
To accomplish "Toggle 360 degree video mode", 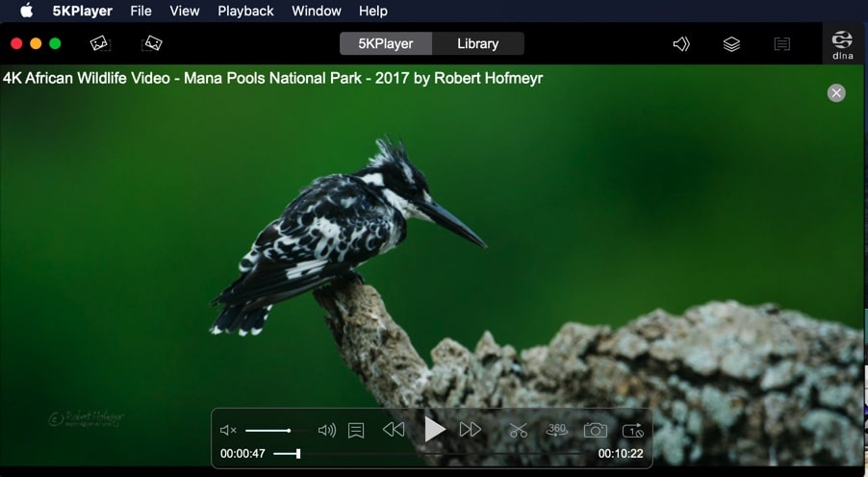I will [557, 430].
